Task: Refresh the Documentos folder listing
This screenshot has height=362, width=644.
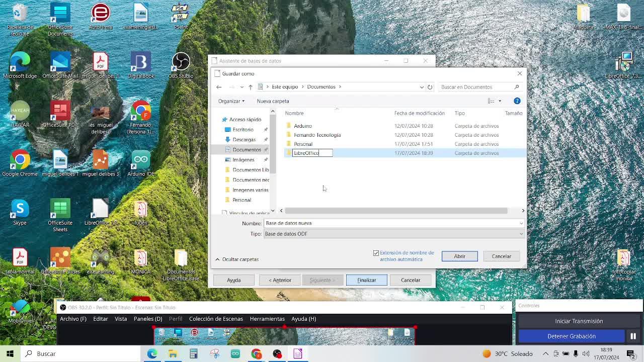Action: (x=430, y=87)
